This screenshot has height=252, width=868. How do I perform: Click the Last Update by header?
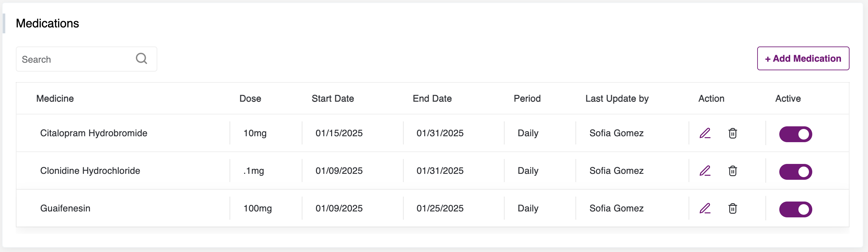tap(617, 98)
